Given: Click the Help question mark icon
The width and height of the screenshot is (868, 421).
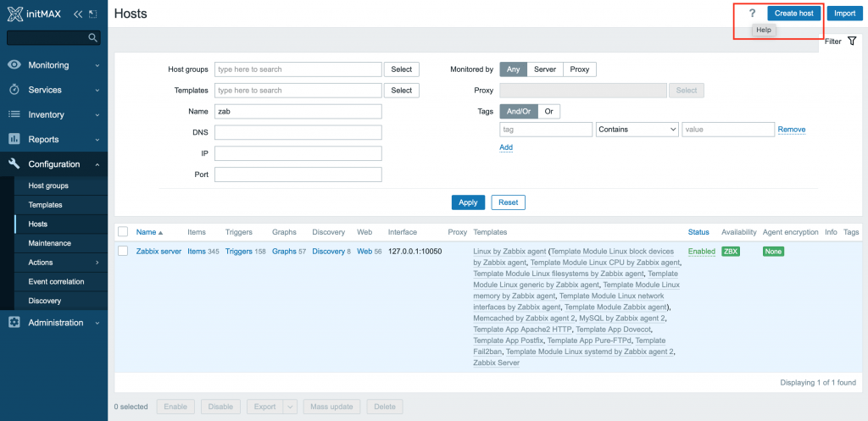Looking at the screenshot, I should (x=752, y=14).
